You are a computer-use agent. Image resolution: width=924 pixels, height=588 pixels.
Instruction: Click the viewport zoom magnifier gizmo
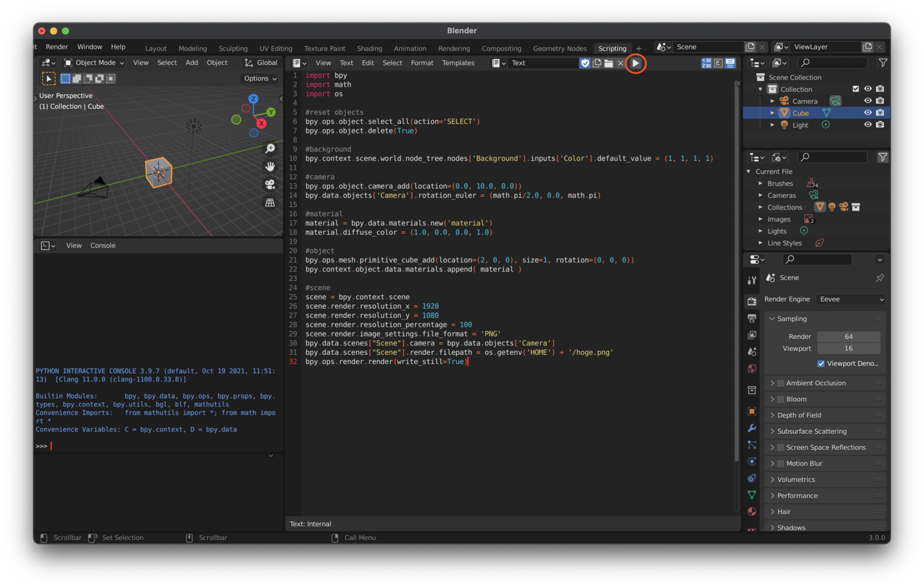click(270, 148)
